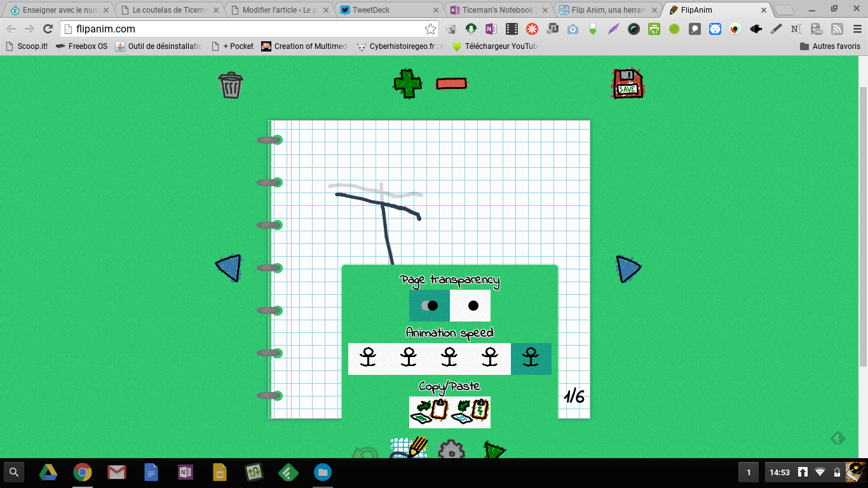
Task: Click the green play triangle icon
Action: pyautogui.click(x=494, y=450)
